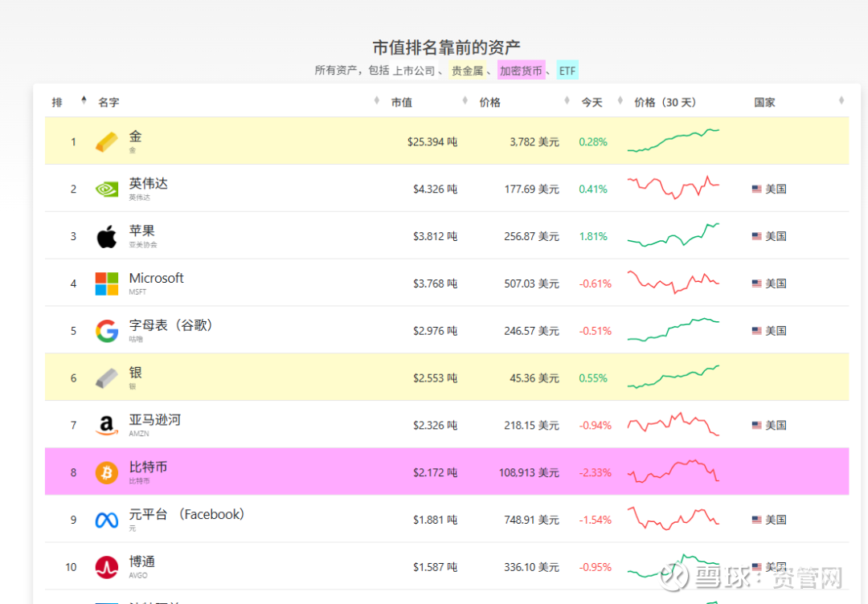
Task: Click the 名字 column header
Action: click(x=108, y=102)
